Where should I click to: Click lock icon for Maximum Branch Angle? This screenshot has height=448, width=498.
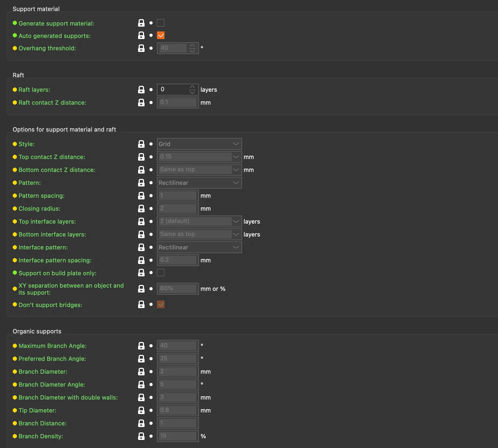(x=141, y=346)
